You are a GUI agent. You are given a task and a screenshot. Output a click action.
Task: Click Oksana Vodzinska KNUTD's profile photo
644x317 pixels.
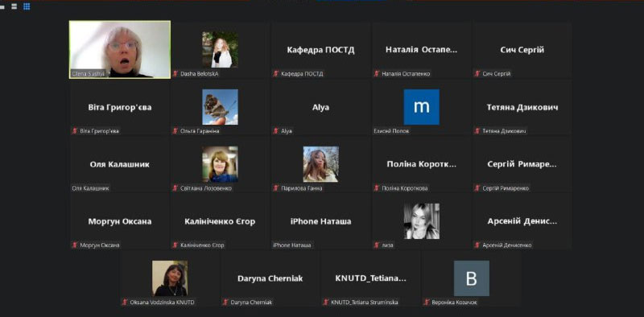[170, 278]
